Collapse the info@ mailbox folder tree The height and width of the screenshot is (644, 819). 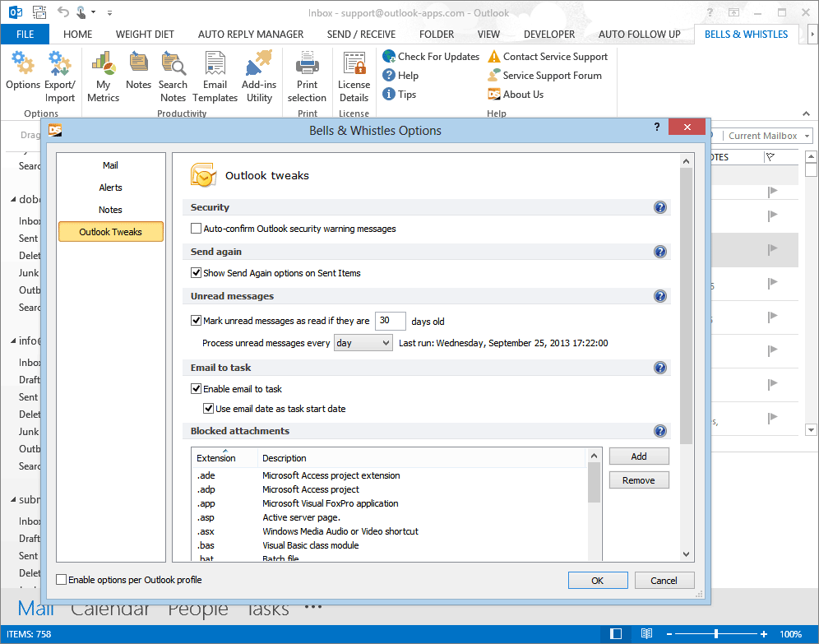(x=13, y=341)
